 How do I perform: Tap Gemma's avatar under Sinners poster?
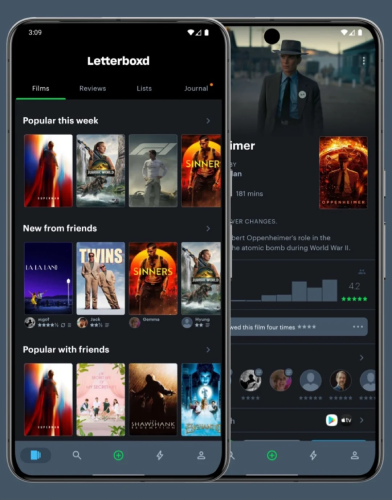click(134, 322)
